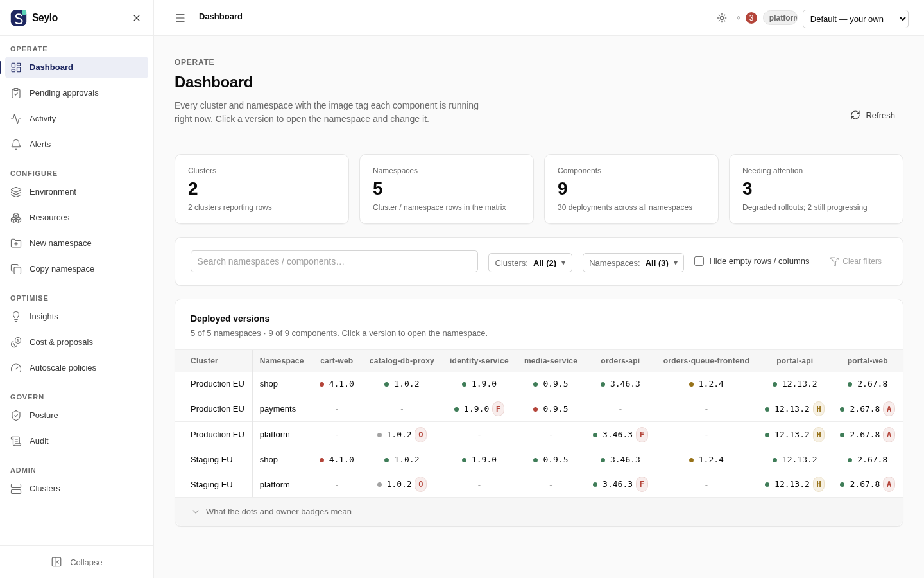Screen dimensions: 924x578
Task: Open identity-service 1.9.0 in Production EU payments row
Action: 472,409
